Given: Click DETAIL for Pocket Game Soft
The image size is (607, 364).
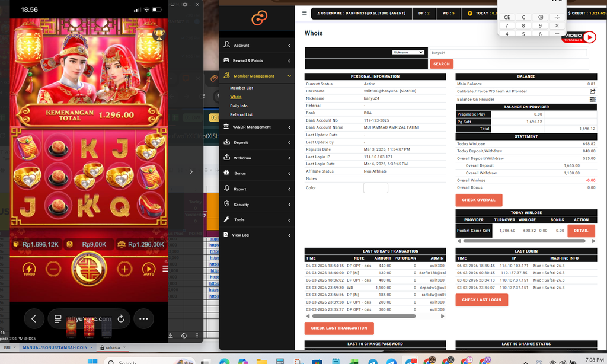Looking at the screenshot, I should click(x=581, y=231).
